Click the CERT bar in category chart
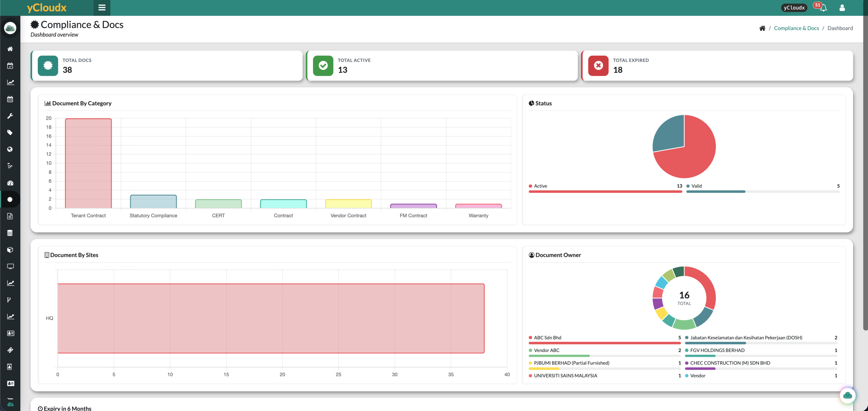This screenshot has width=868, height=411. click(218, 204)
